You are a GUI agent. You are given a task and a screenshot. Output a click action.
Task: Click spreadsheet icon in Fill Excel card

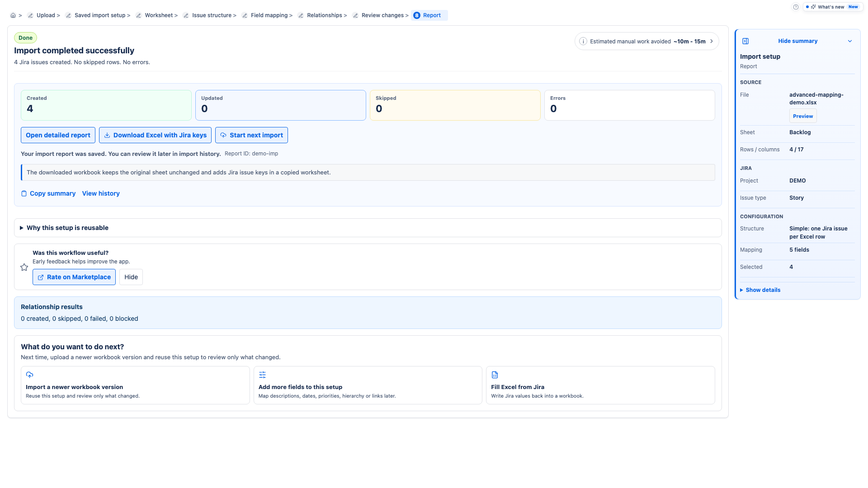click(495, 375)
